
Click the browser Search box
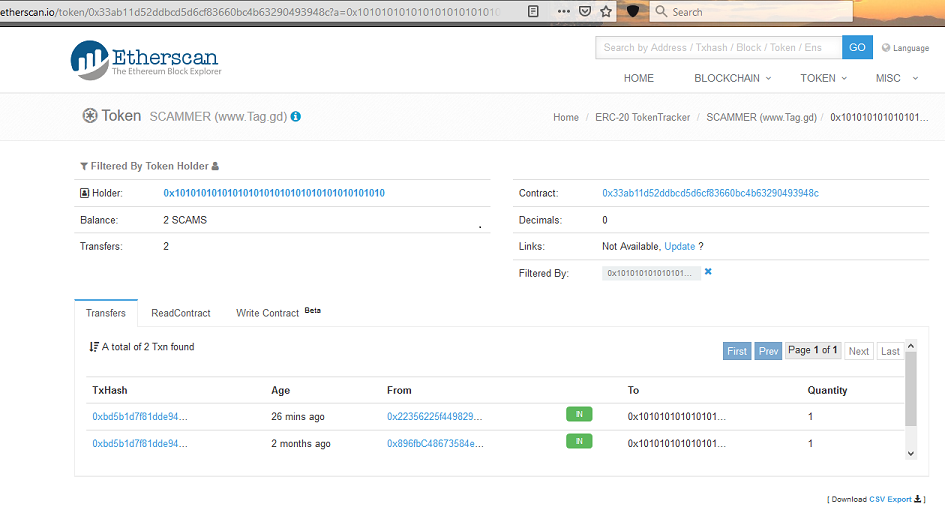tap(751, 11)
